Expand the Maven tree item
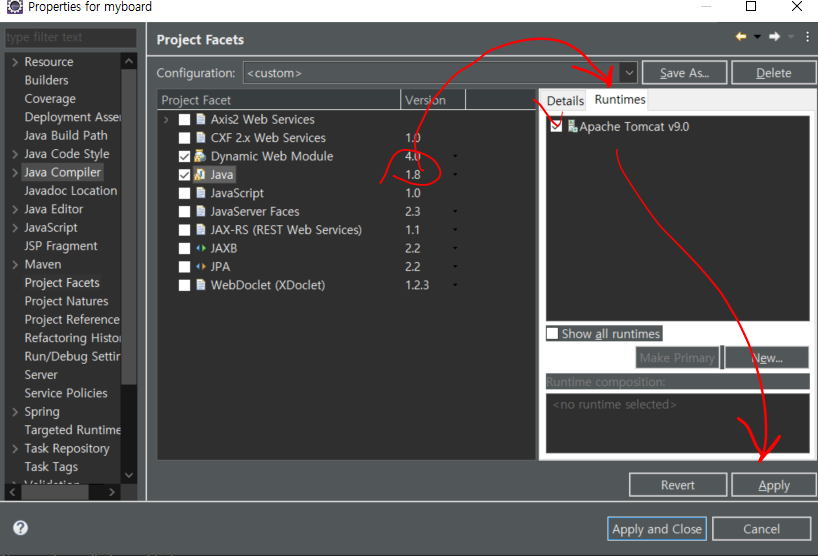 coord(15,264)
